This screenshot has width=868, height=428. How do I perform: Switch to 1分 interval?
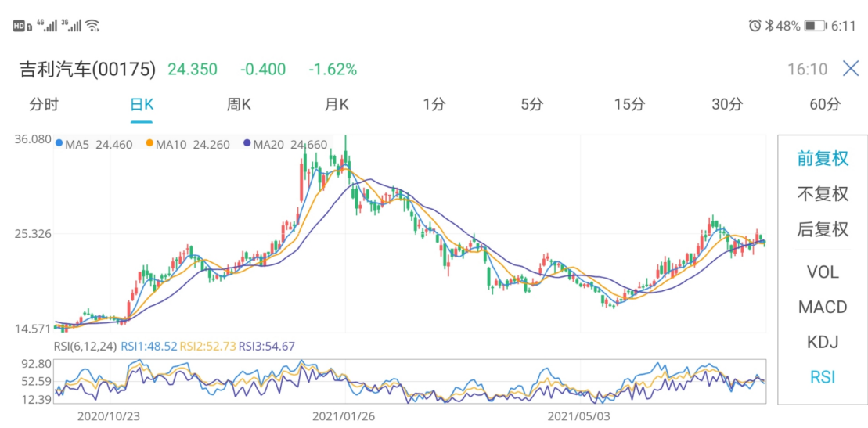(x=434, y=104)
